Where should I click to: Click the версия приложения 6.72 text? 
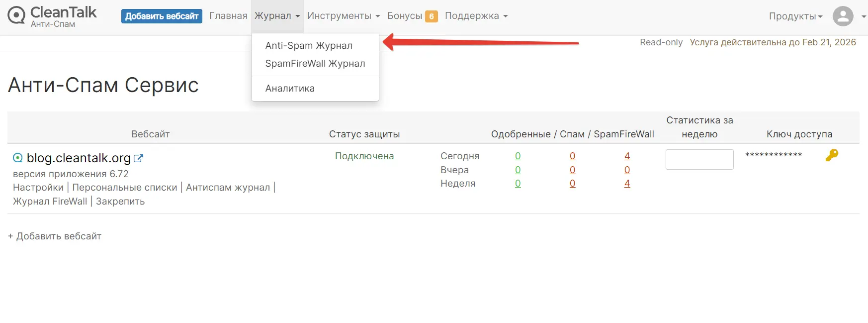tap(71, 174)
